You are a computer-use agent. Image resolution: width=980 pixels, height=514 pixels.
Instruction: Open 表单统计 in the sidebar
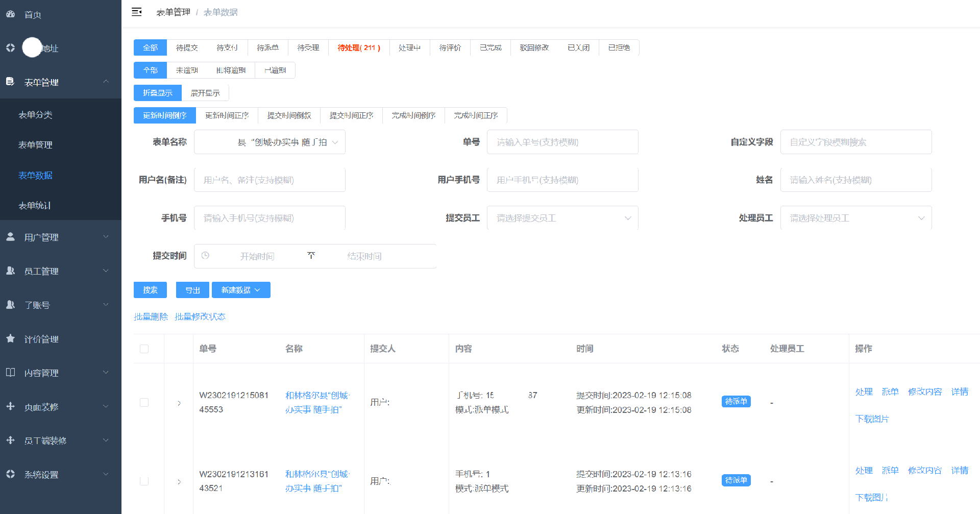click(61, 206)
